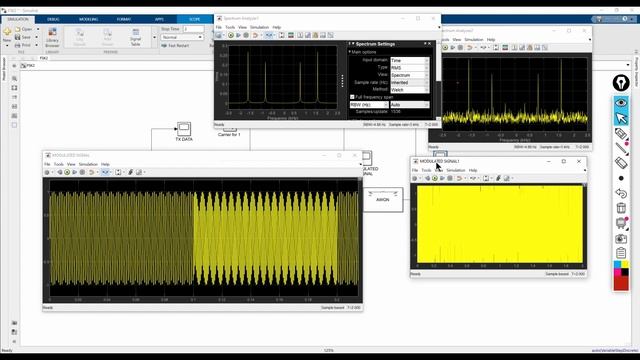
Task: Click the New model icon
Action: point(7,32)
